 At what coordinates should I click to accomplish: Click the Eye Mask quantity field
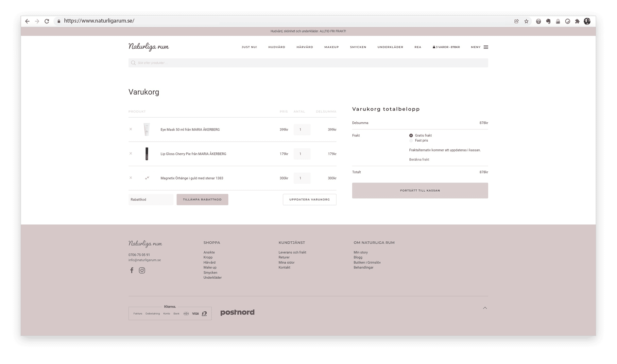click(302, 130)
